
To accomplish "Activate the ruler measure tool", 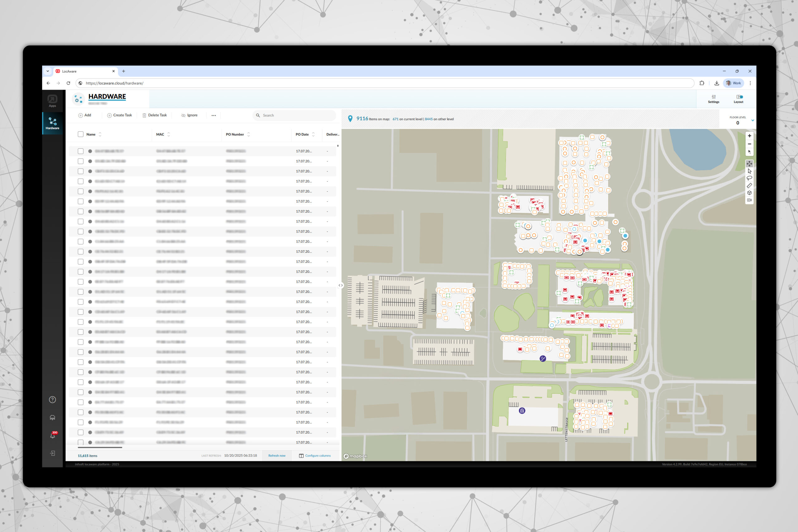I will point(749,185).
